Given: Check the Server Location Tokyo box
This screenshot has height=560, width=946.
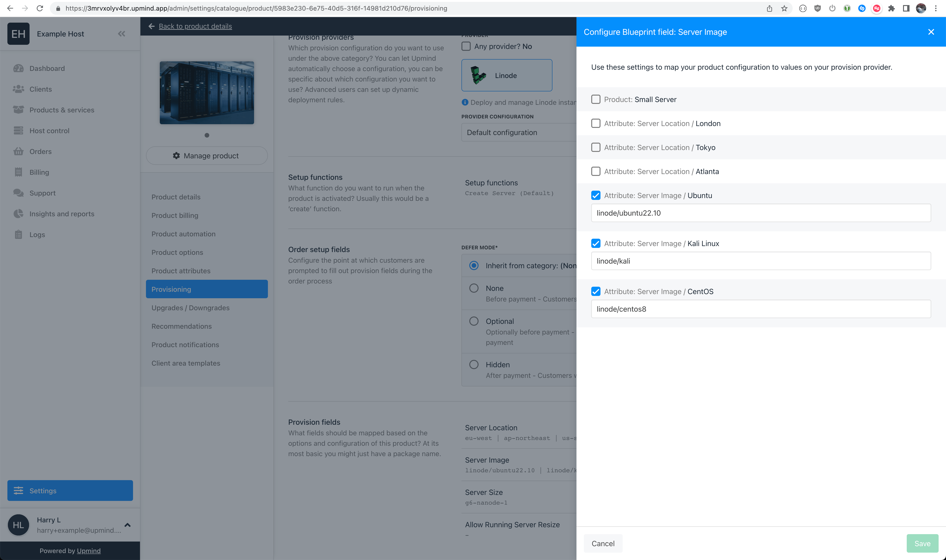Looking at the screenshot, I should 596,147.
